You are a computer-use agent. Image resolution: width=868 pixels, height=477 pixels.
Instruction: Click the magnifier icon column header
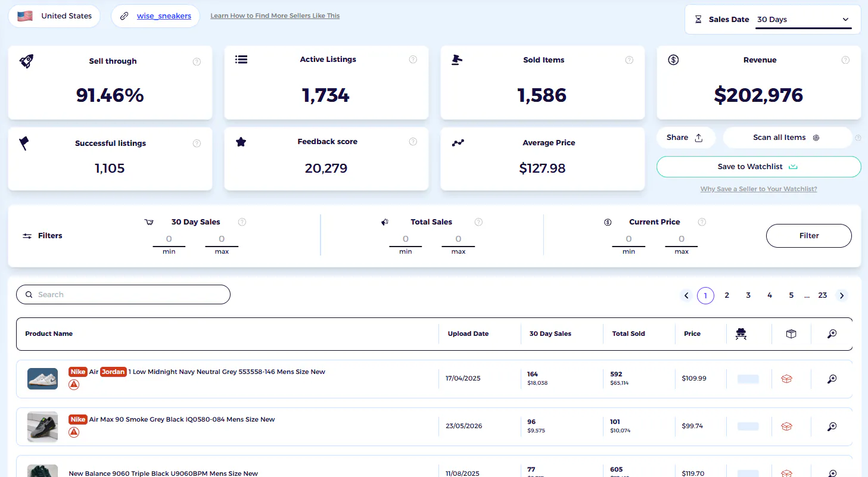coord(832,334)
